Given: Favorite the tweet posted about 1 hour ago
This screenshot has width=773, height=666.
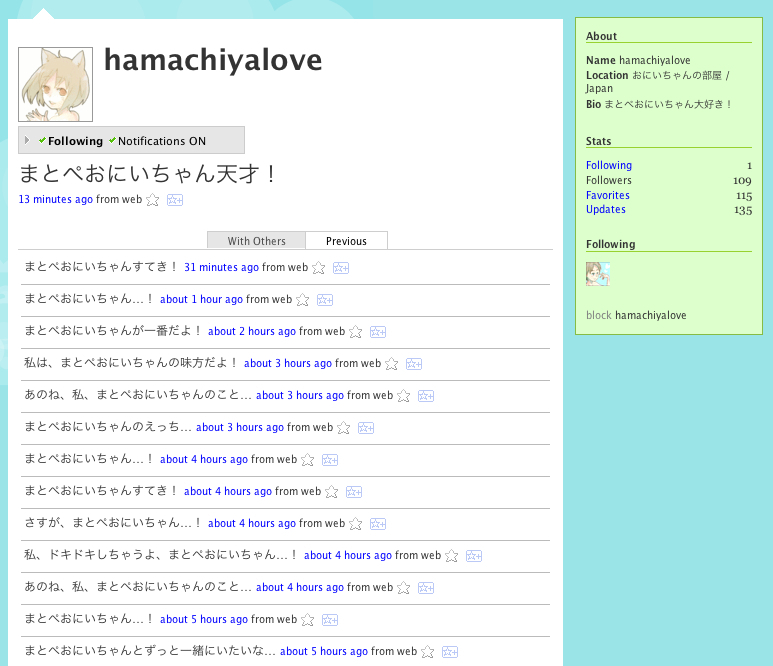Looking at the screenshot, I should tap(303, 300).
